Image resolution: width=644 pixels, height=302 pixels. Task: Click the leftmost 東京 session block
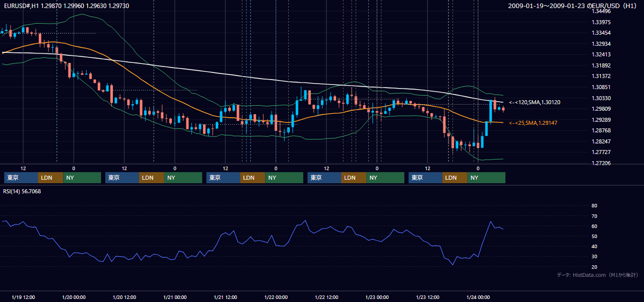tap(21, 178)
